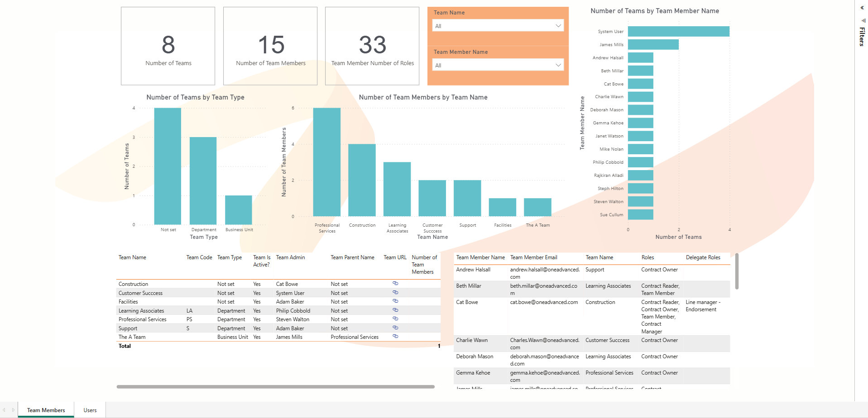Image resolution: width=868 pixels, height=418 pixels.
Task: Click the 'Charlie Wawn' team member name cell
Action: click(x=472, y=340)
